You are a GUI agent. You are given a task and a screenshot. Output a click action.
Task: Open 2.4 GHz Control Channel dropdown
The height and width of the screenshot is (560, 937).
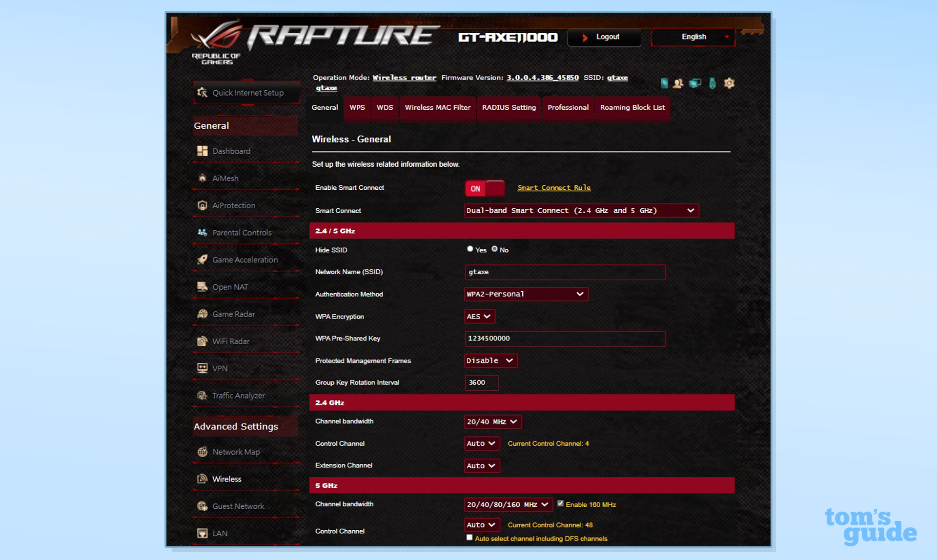pyautogui.click(x=482, y=443)
